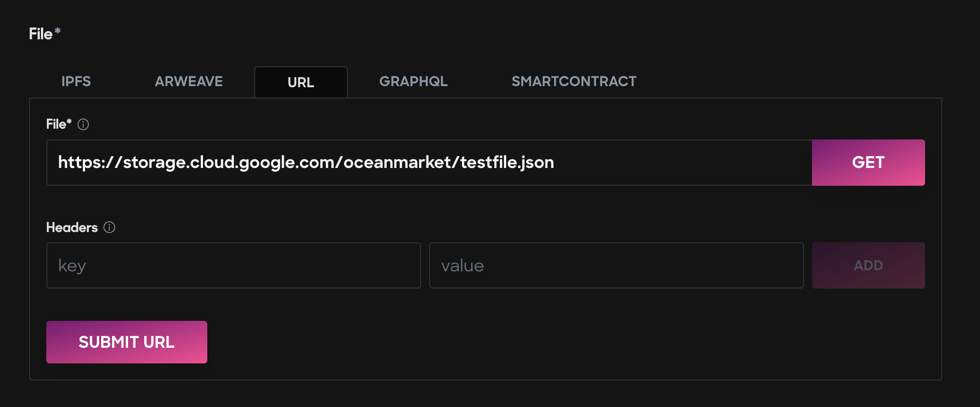Focus the header value input field
This screenshot has height=407, width=980.
[616, 265]
